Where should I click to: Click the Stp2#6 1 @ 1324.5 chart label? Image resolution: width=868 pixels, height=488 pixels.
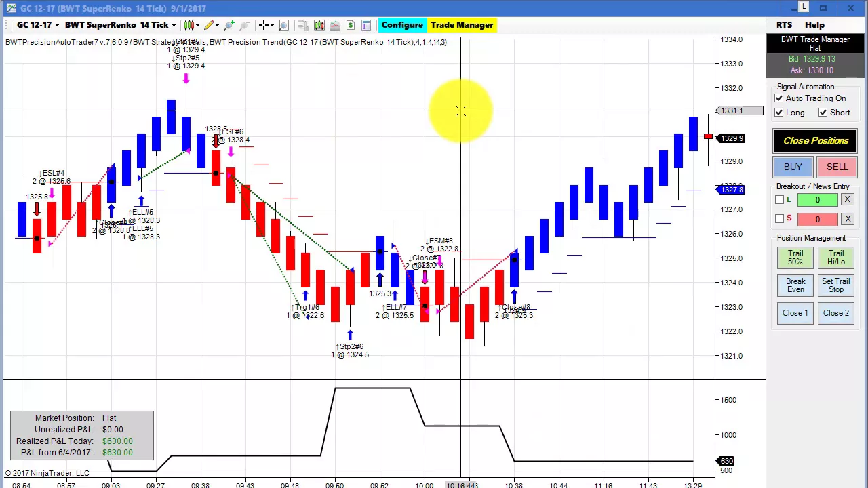[x=350, y=350]
